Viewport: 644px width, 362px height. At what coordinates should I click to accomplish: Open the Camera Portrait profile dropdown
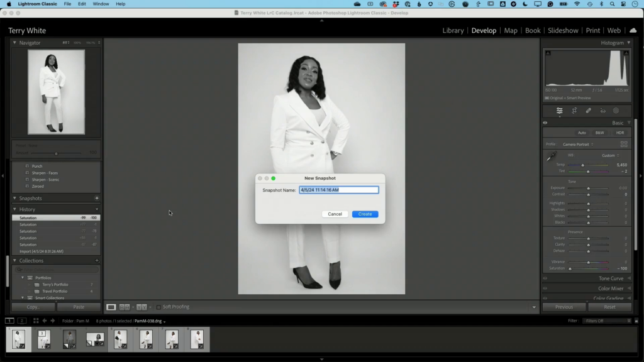point(578,145)
